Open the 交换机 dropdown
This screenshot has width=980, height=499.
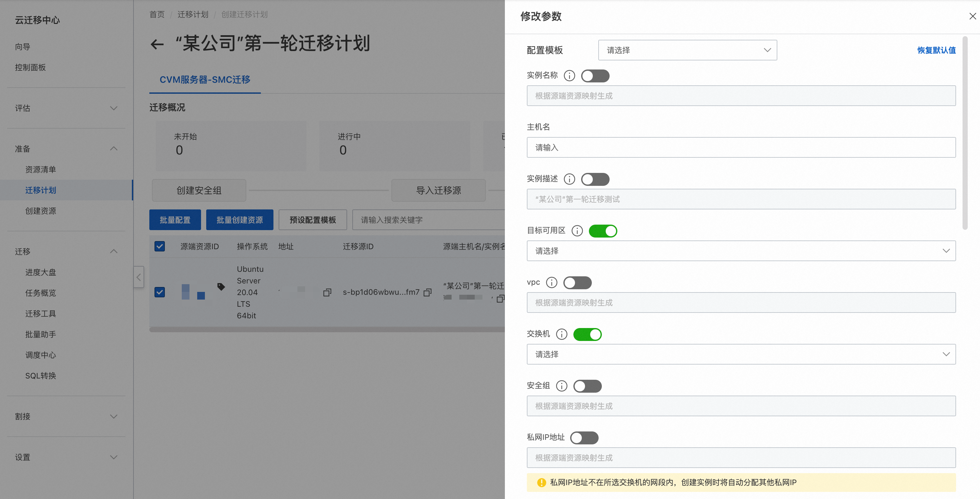[x=741, y=354]
